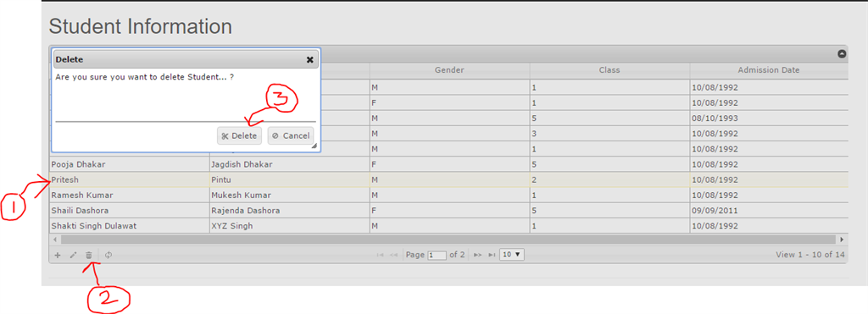Click gender F in the Pooja Dhakar row
The height and width of the screenshot is (314, 868).
[x=449, y=164]
